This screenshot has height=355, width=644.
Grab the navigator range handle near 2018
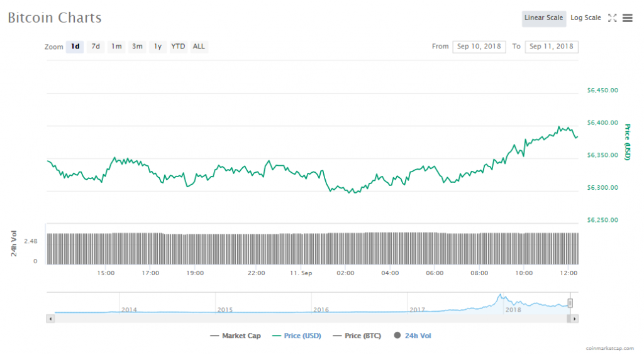[x=570, y=303]
